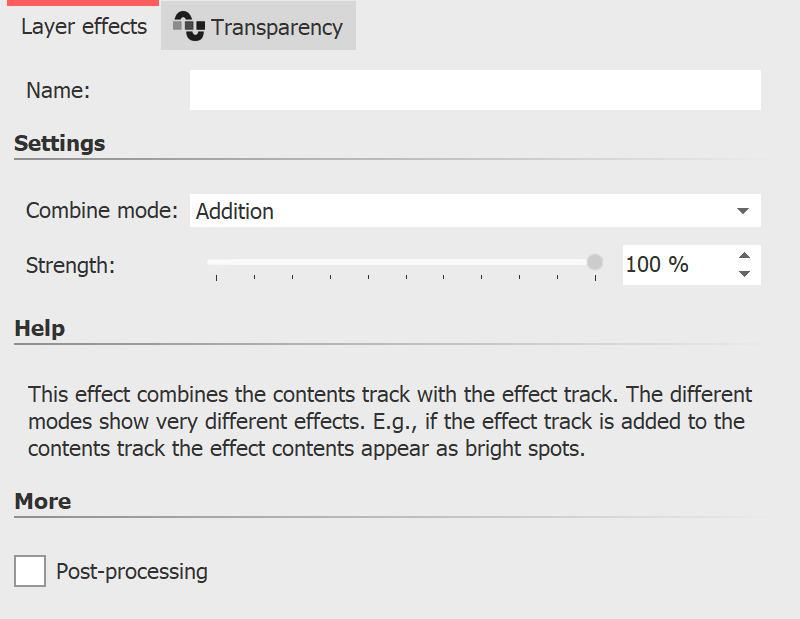800x619 pixels.
Task: Click the Combine mode dropdown arrow
Action: click(744, 211)
